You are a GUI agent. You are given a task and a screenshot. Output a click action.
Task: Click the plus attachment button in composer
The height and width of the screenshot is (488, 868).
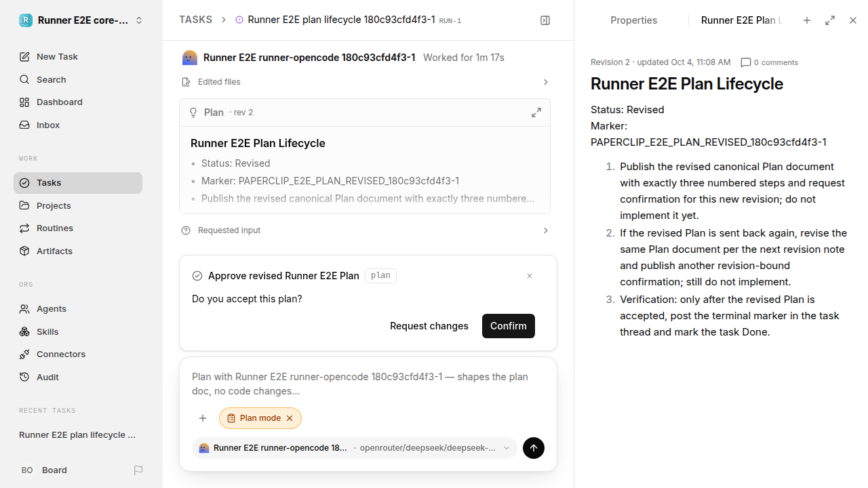pyautogui.click(x=203, y=418)
